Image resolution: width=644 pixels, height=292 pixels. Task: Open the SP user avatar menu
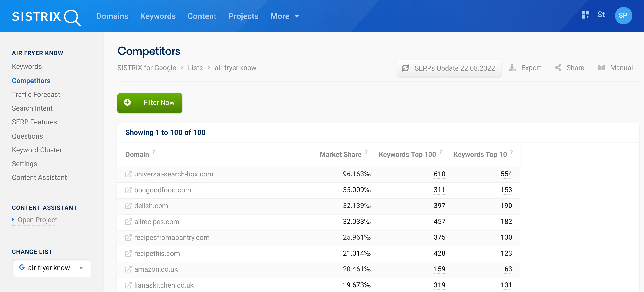point(623,16)
